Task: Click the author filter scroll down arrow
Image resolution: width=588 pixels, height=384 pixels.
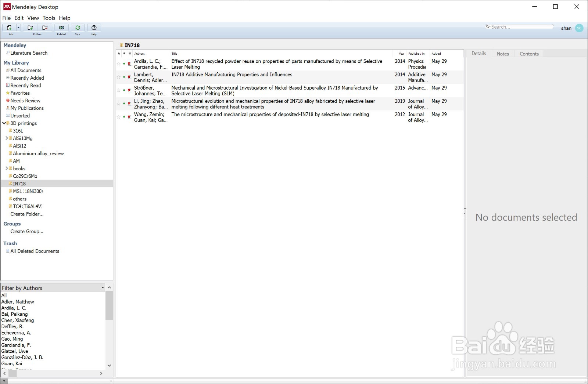Action: point(109,366)
